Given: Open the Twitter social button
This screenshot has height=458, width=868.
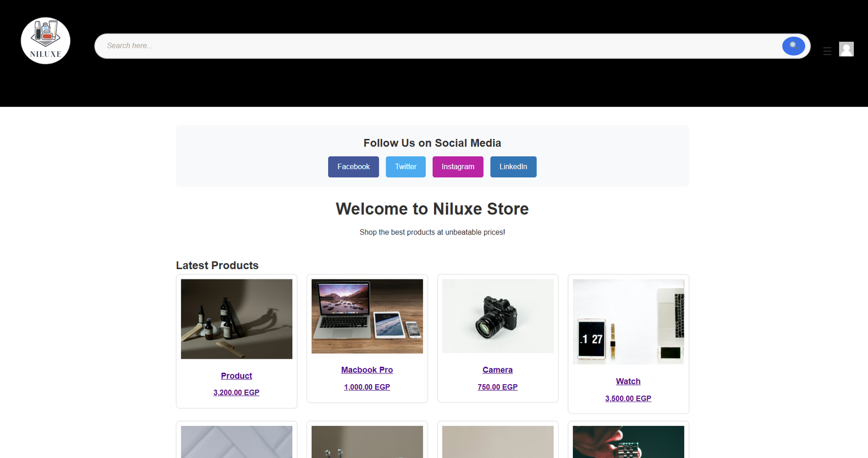Looking at the screenshot, I should pyautogui.click(x=406, y=167).
